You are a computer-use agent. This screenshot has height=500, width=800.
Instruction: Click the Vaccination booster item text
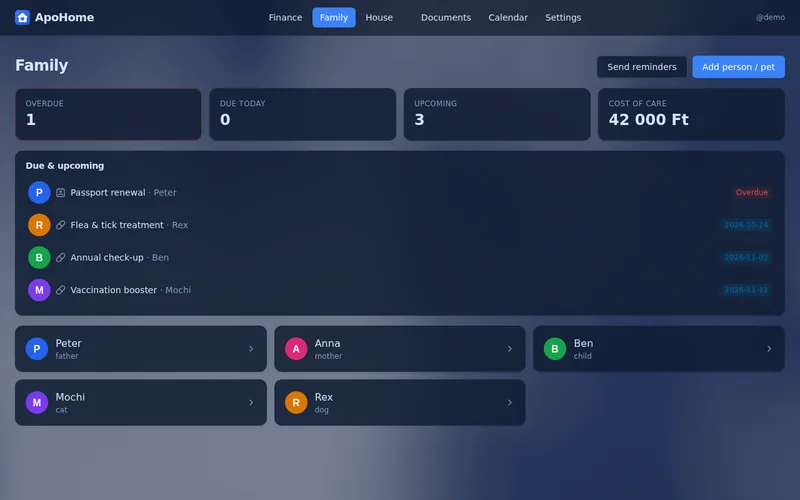tap(113, 290)
